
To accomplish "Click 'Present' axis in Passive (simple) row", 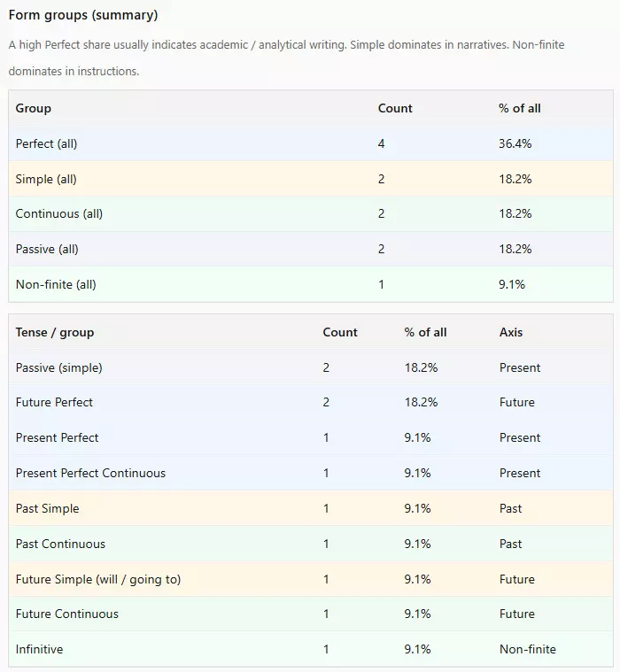I will [520, 367].
